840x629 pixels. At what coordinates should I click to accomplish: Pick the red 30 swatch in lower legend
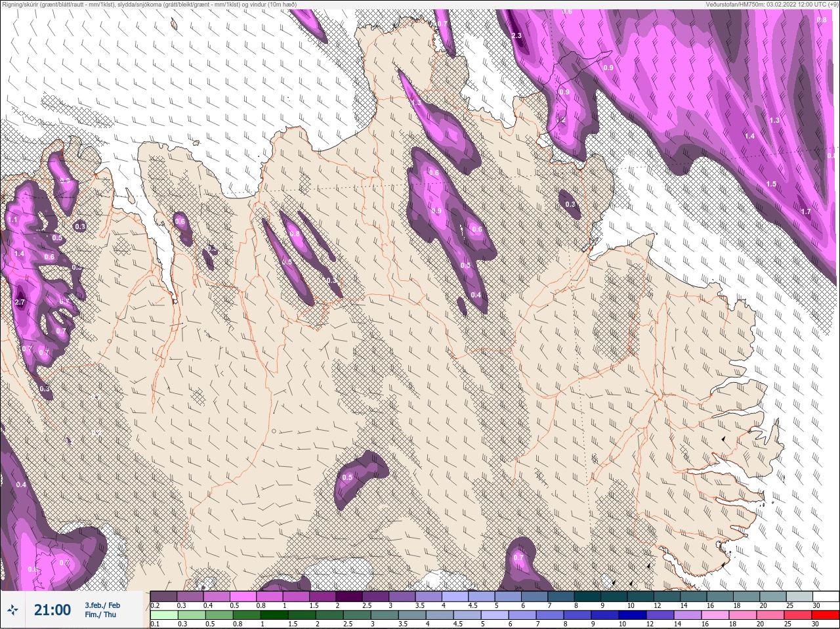point(825,615)
